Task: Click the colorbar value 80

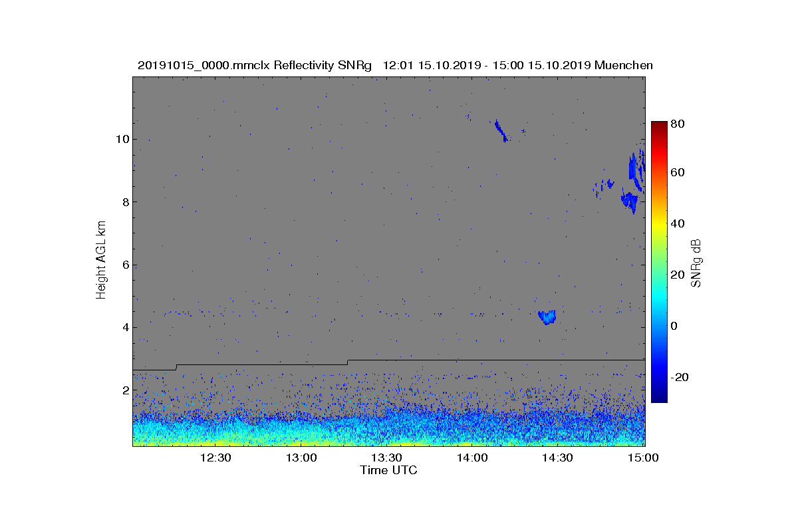Action: tap(678, 123)
